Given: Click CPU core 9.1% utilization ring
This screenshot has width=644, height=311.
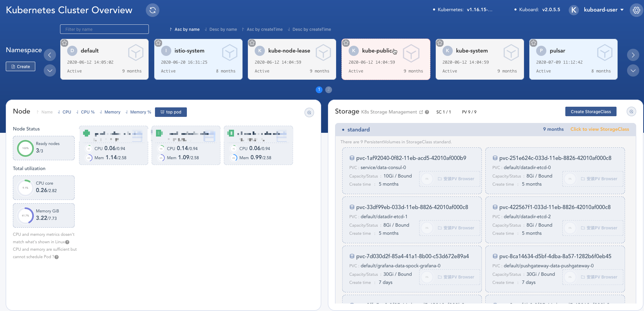Looking at the screenshot, I should click(25, 188).
